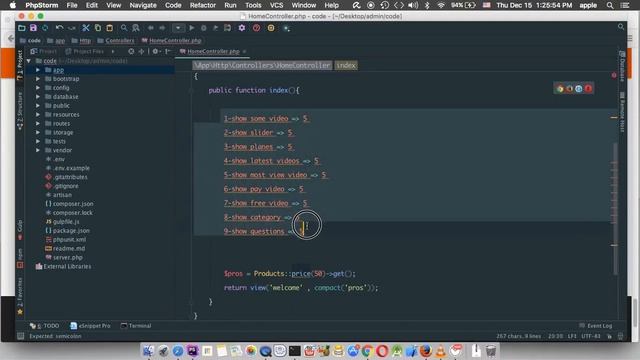Open in Safari browser icon in editor
Image resolution: width=640 pixels, height=360 pixels.
579,89
